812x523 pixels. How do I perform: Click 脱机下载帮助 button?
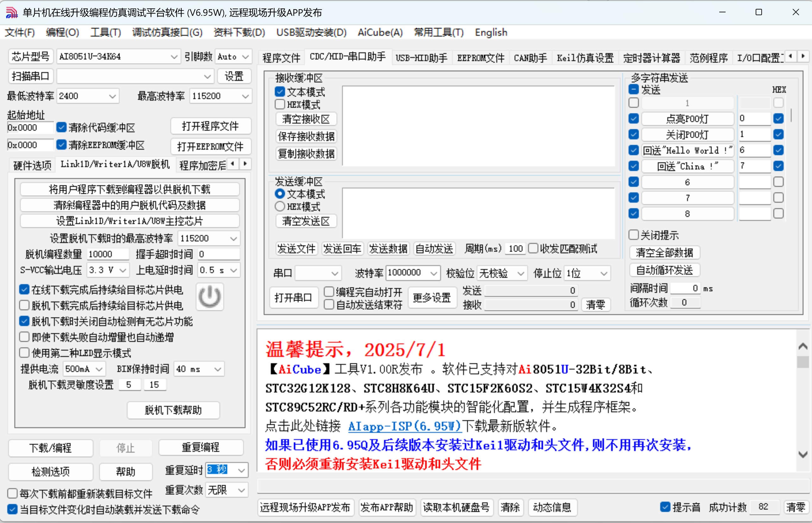click(173, 410)
